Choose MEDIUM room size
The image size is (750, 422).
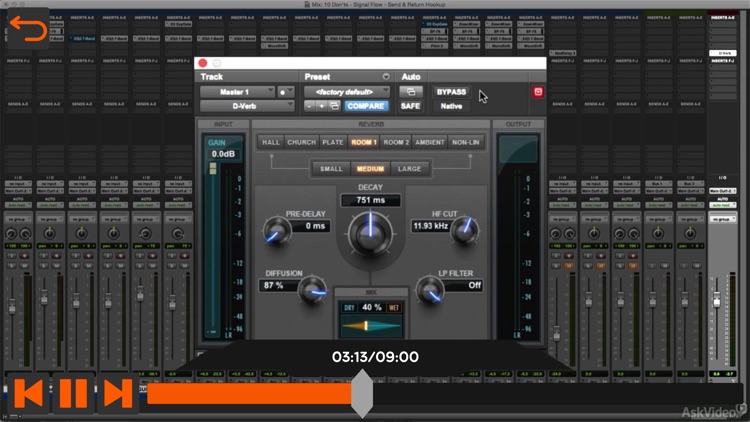[370, 169]
